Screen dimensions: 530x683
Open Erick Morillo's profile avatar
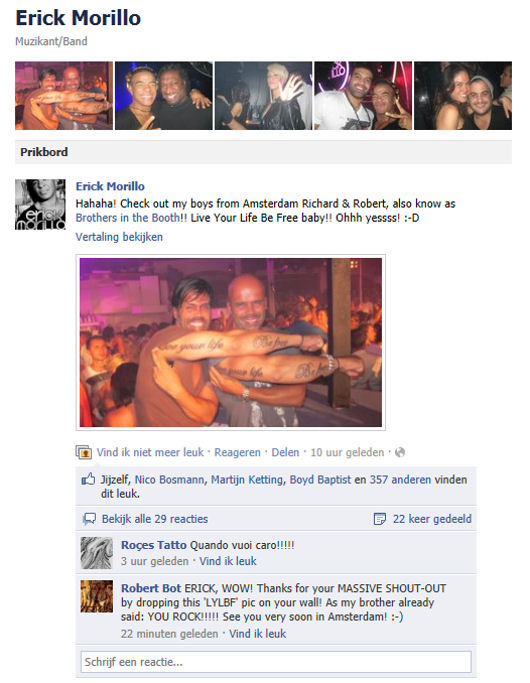coord(41,204)
